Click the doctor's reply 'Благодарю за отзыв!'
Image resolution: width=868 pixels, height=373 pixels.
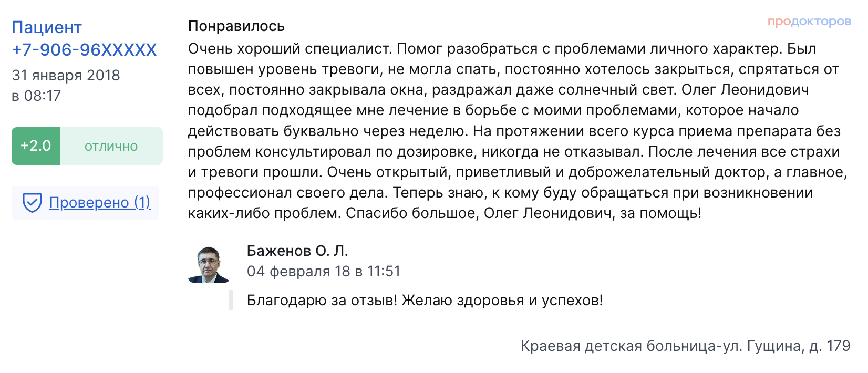(322, 301)
